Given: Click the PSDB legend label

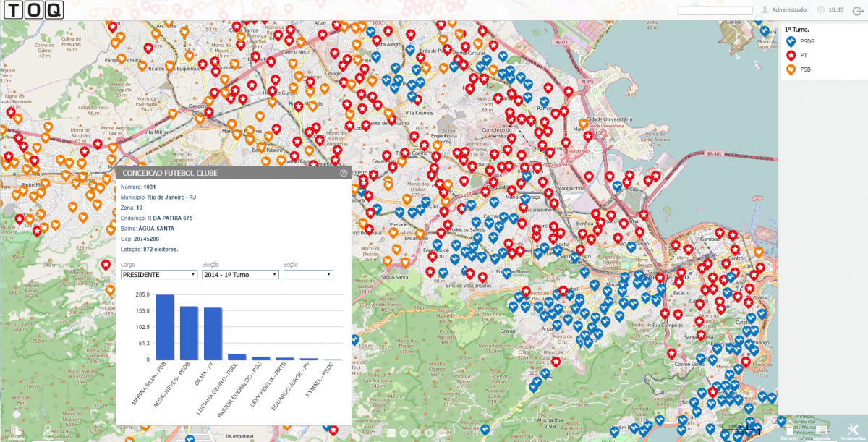Looking at the screenshot, I should coord(807,42).
